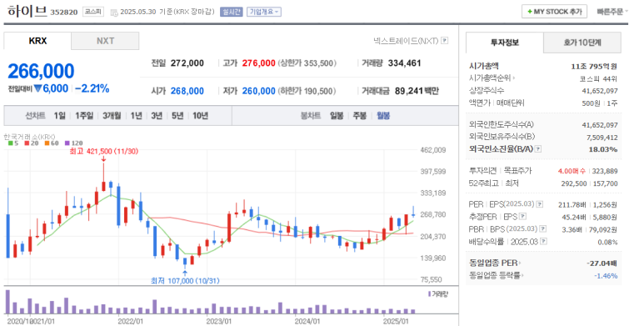Click the 투자의견 label link
Image resolution: width=644 pixels, height=326 pixels.
pyautogui.click(x=483, y=170)
